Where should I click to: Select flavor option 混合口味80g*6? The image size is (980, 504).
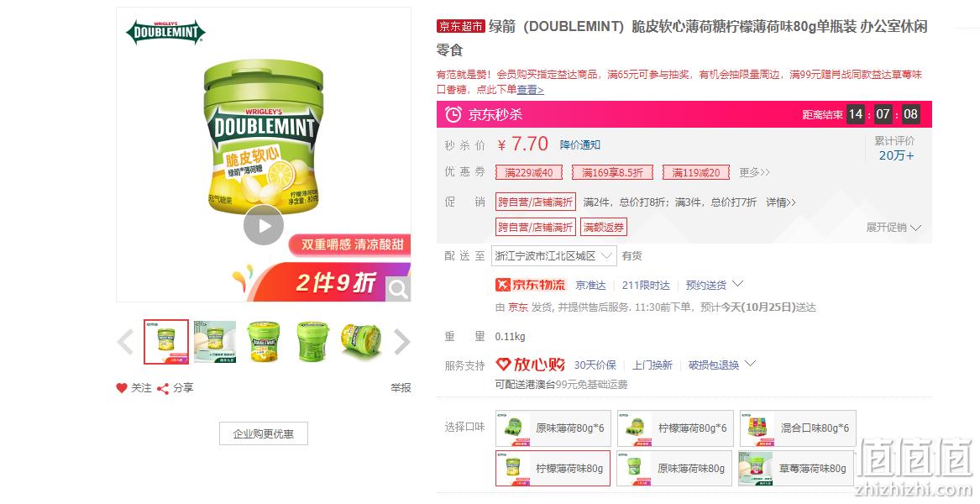click(798, 428)
